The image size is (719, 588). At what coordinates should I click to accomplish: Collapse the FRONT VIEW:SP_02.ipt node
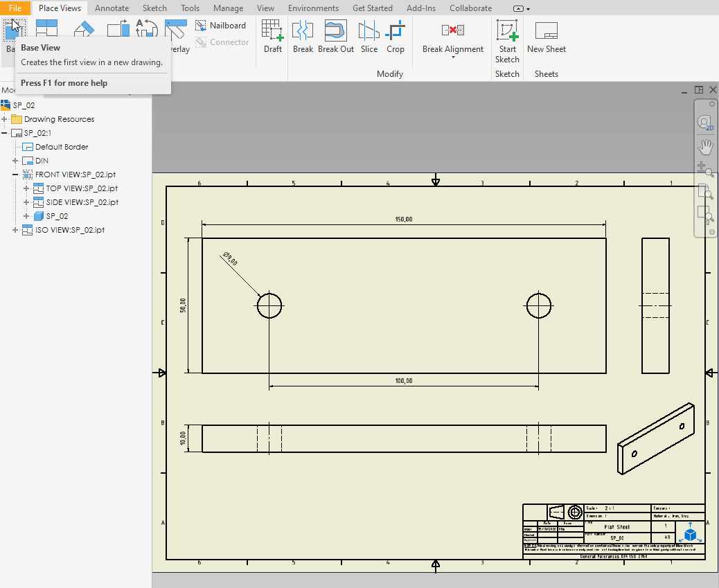15,175
